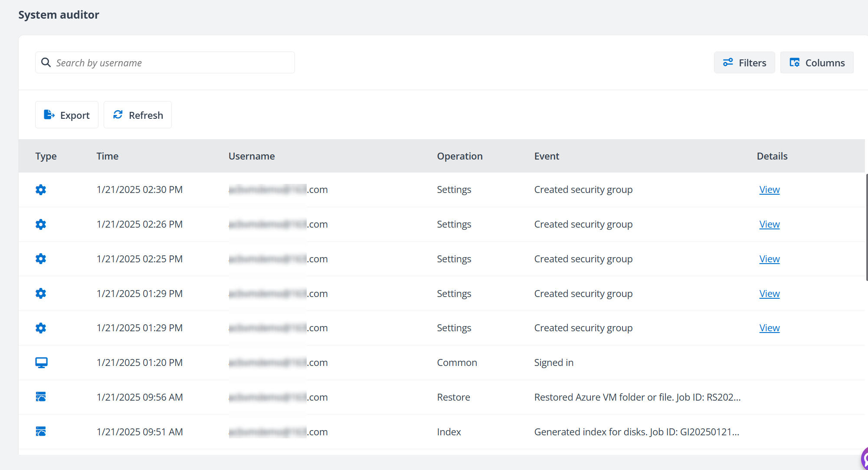868x470 pixels.
Task: Click the gear icon on the 02:30 PM row
Action: [x=41, y=190]
